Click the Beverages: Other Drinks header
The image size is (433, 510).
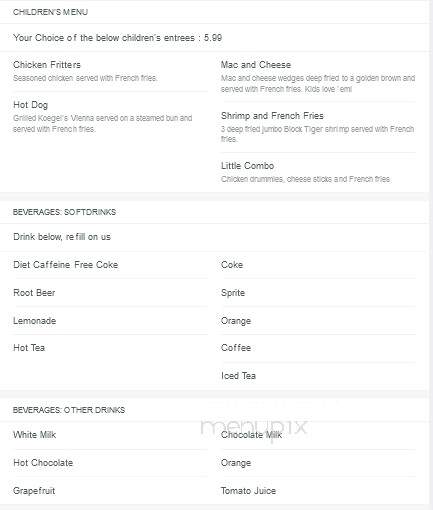(69, 410)
